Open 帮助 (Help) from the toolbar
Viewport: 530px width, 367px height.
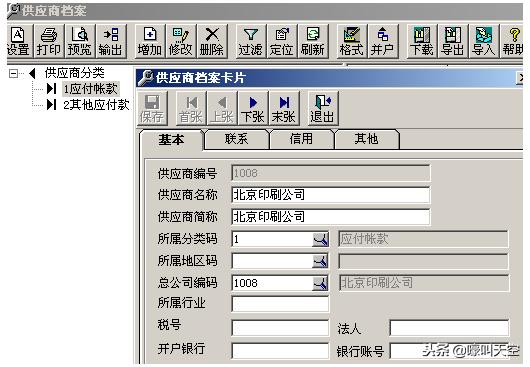512,42
